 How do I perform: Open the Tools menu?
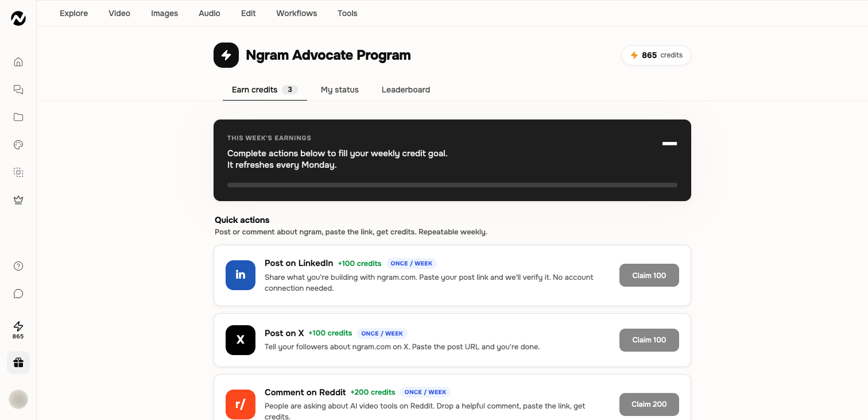coord(347,13)
